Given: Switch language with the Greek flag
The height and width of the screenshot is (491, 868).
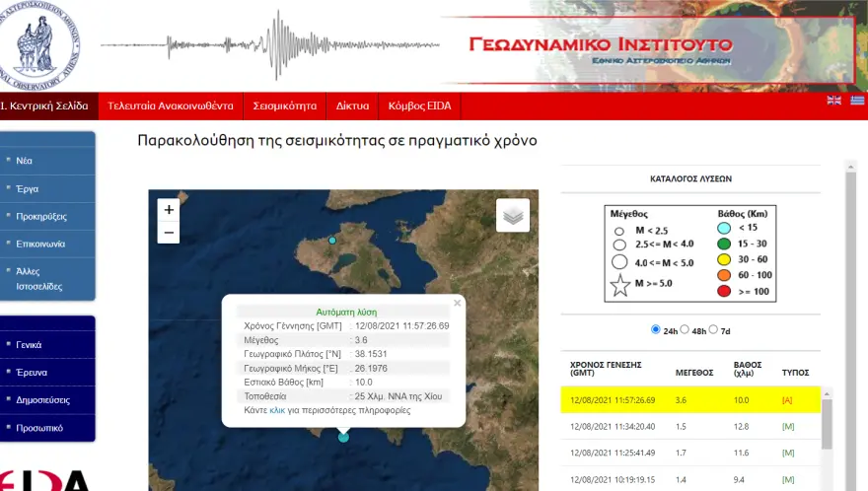Looking at the screenshot, I should click(856, 101).
